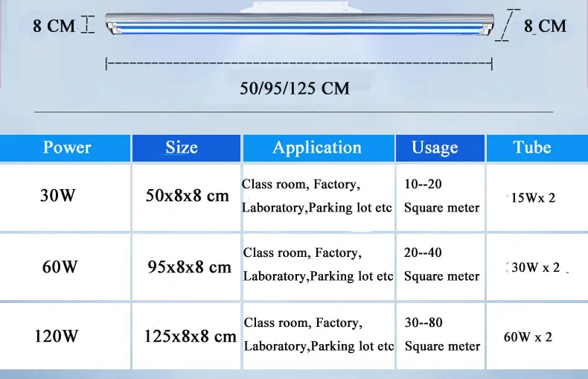Screen dimensions: 588x379
Task: Select the 125x8x8 cm size cell
Action: click(x=190, y=336)
